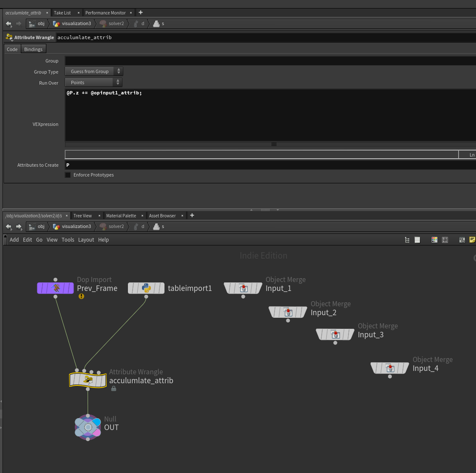Toggle the lock badge under acculumlate_attrib node

coord(113,388)
